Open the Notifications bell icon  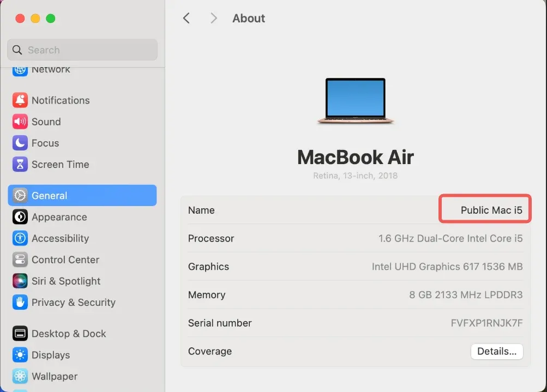coord(20,100)
